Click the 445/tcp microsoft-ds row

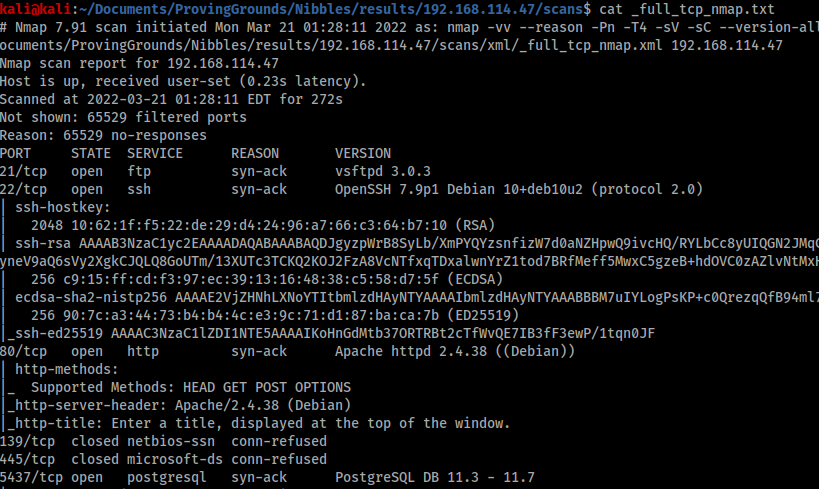pos(163,459)
